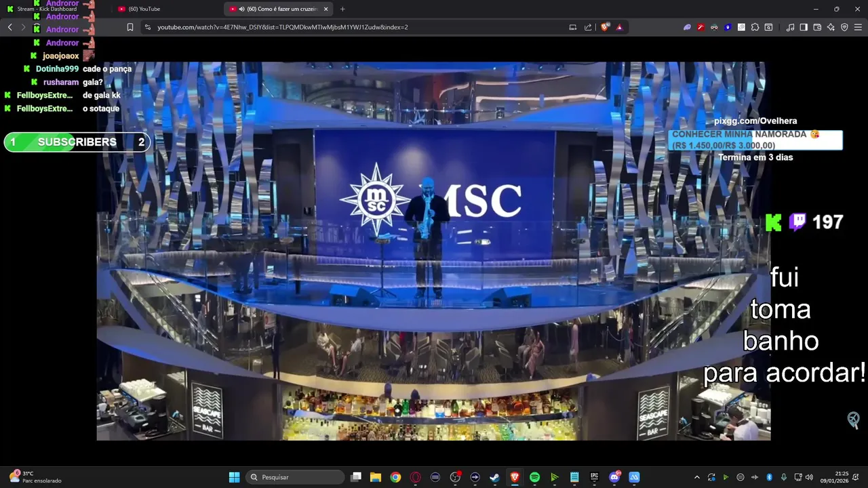Open Bluetooth tray icon
Viewport: 868px width, 488px height.
(769, 477)
